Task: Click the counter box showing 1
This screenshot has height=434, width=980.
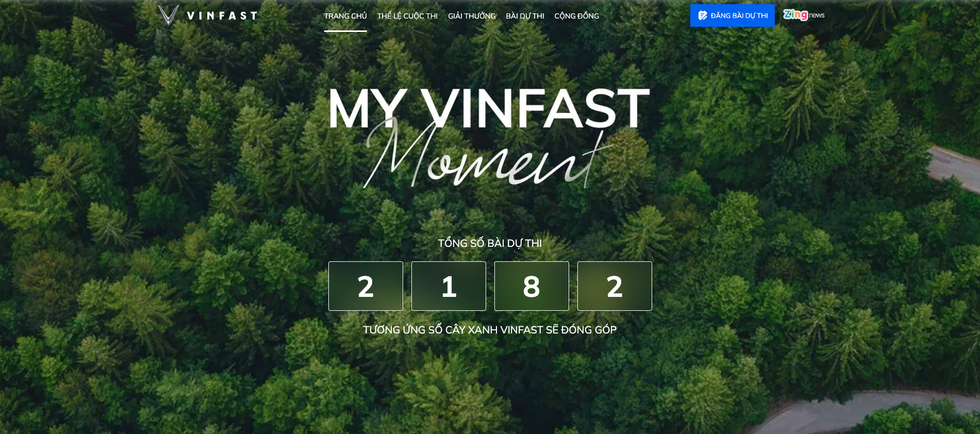Action: pyautogui.click(x=449, y=286)
